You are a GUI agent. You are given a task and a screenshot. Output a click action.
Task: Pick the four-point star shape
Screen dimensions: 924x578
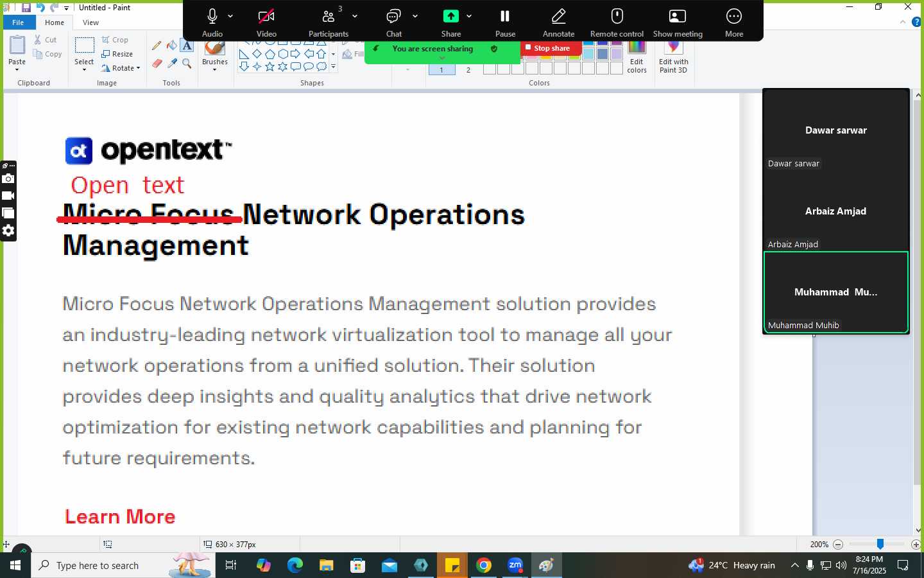[x=257, y=66]
